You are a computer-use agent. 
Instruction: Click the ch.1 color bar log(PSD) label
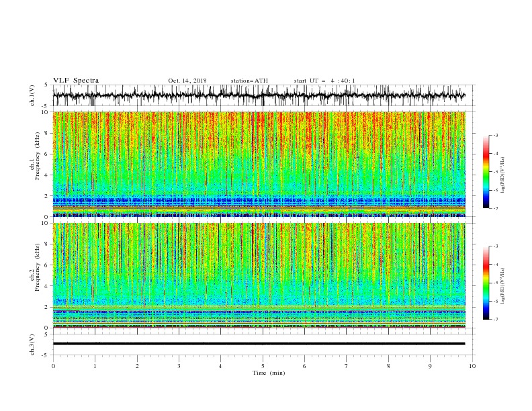click(x=502, y=175)
